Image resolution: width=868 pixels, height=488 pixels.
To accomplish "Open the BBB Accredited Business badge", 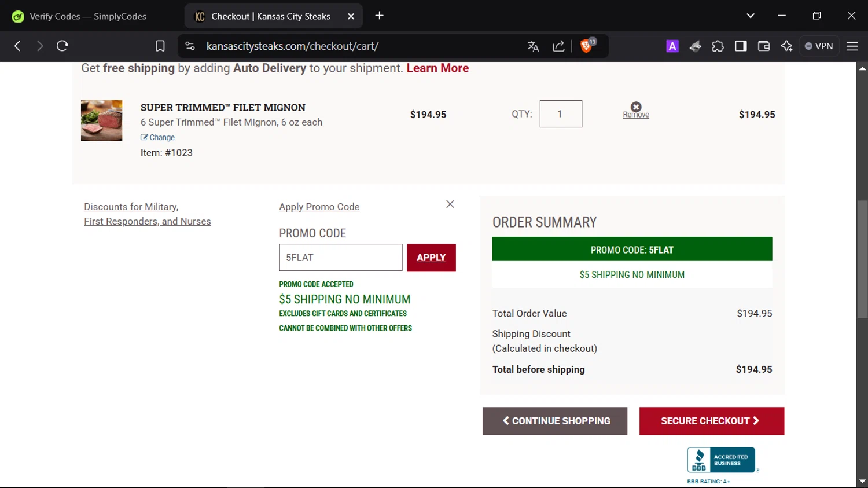I will pyautogui.click(x=722, y=461).
